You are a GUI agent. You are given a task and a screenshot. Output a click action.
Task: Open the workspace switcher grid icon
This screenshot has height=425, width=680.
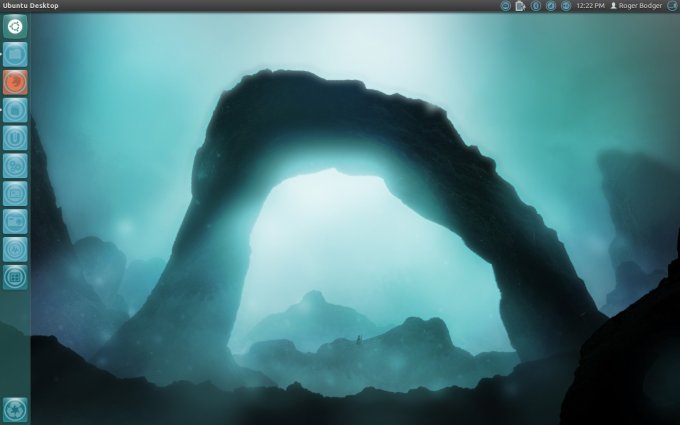click(x=15, y=277)
